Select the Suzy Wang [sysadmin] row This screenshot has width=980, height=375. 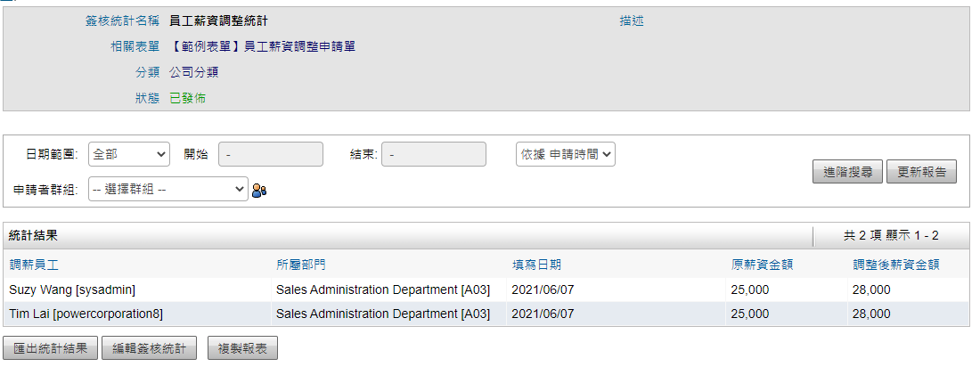[486, 290]
